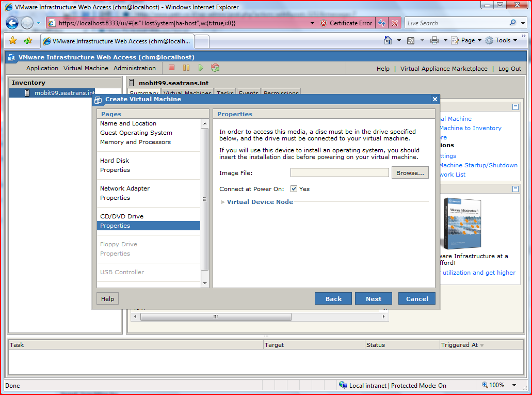Open Favorites Center star icon
This screenshot has width=532, height=395.
tap(12, 40)
